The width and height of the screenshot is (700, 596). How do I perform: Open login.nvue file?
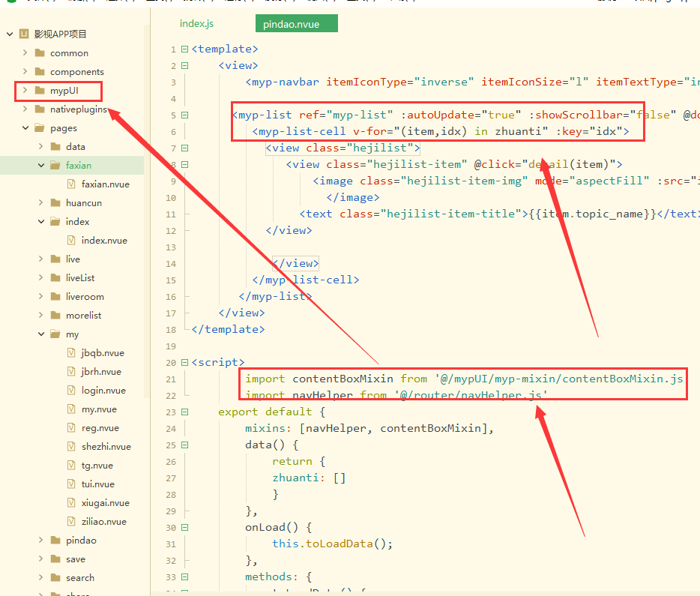pyautogui.click(x=103, y=390)
